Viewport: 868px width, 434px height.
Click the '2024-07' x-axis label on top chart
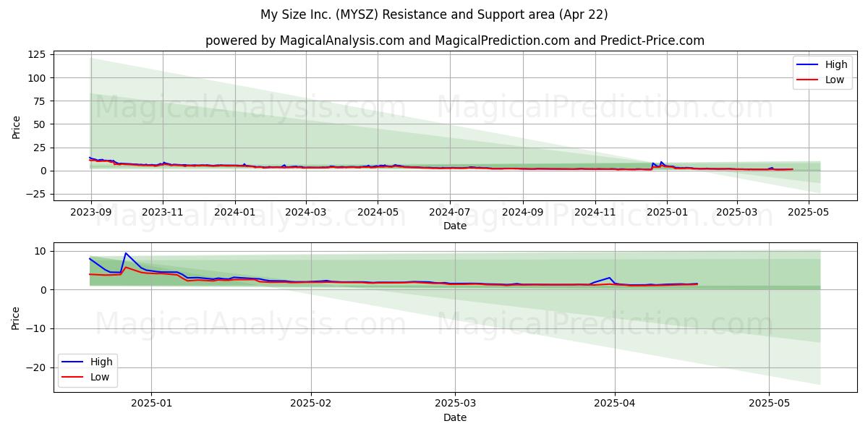point(450,213)
